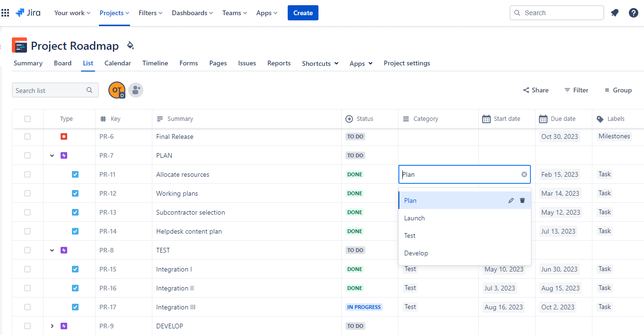644x335 pixels.
Task: Select Launch from the open category dropdown
Action: coord(415,217)
